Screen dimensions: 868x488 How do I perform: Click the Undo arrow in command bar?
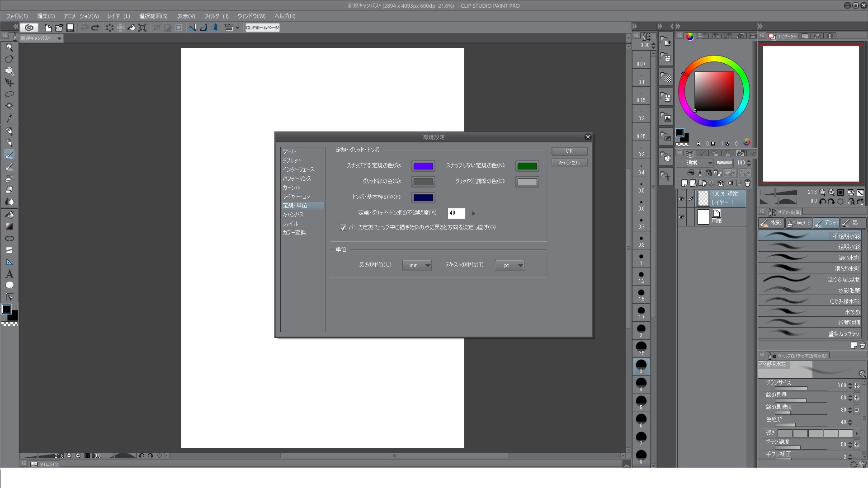(84, 28)
